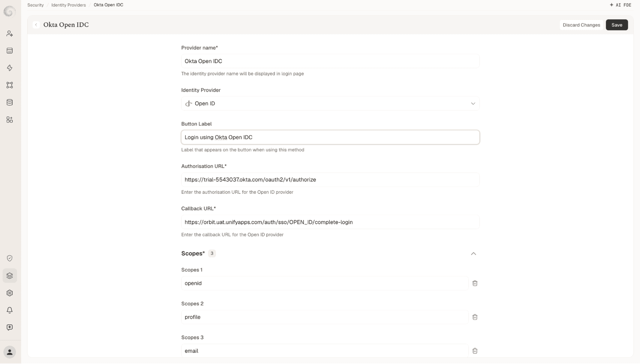Open the database icon in sidebar
Screen dimensions: 640x364
[10, 103]
